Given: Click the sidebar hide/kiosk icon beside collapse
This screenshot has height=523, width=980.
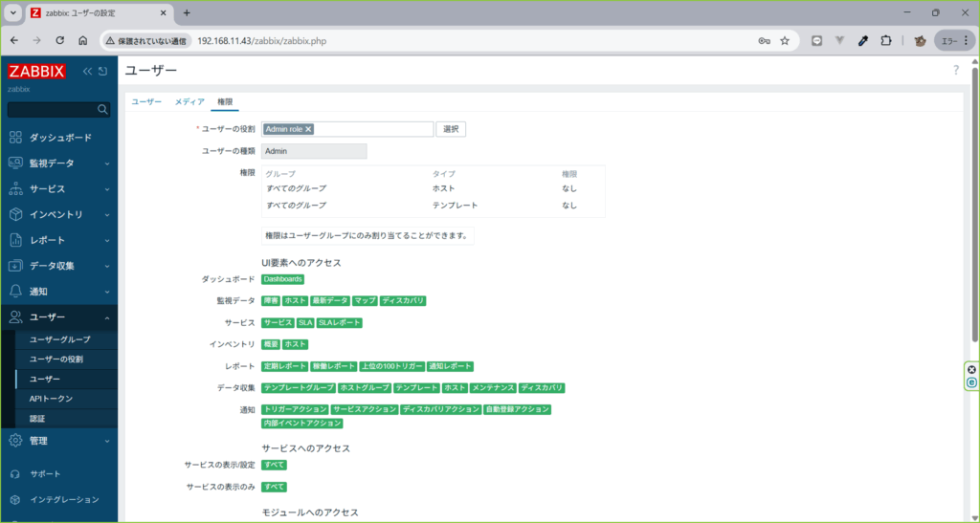Looking at the screenshot, I should click(103, 72).
